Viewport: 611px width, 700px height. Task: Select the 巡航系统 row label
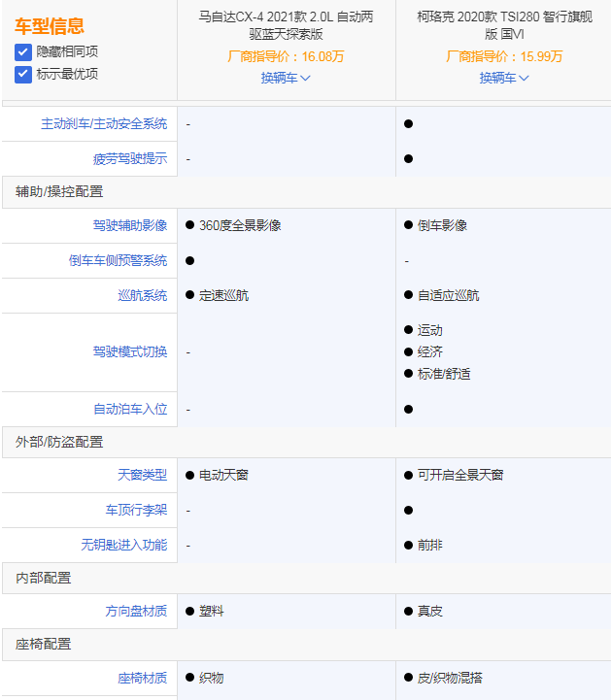tap(143, 295)
